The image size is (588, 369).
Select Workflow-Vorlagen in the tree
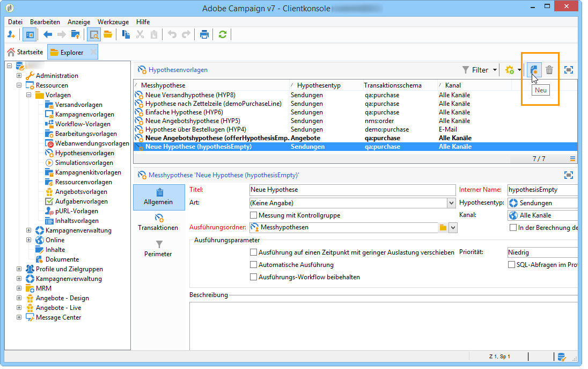click(83, 124)
